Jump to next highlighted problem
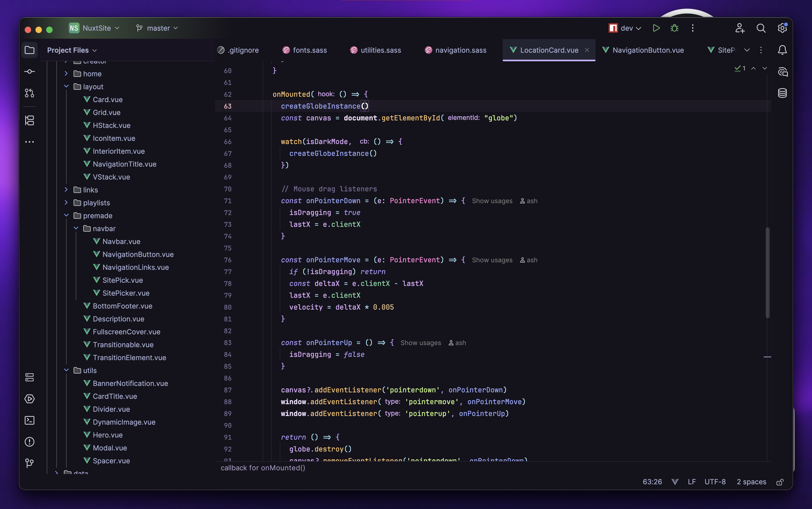Image resolution: width=812 pixels, height=509 pixels. 764,68
